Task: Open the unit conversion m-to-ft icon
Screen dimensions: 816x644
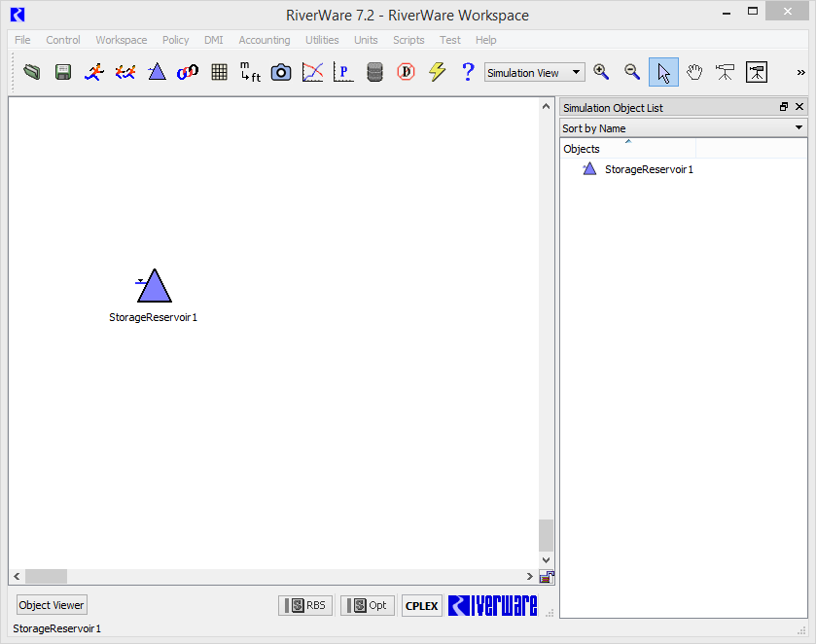Action: pos(250,72)
